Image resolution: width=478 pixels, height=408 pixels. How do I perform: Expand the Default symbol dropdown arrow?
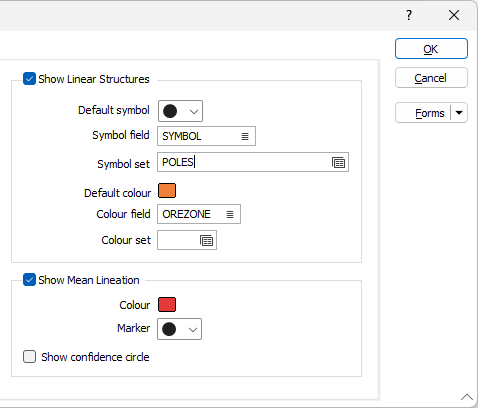click(x=194, y=112)
